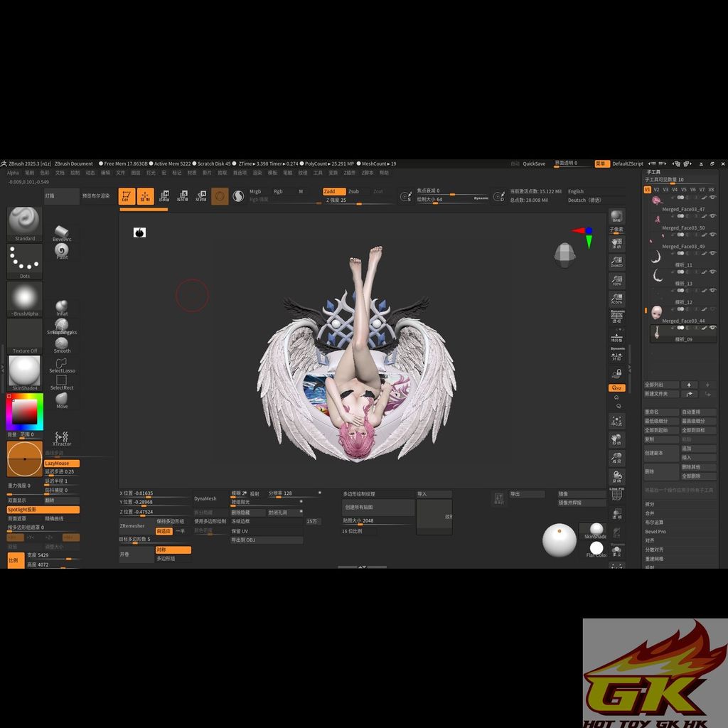Click the BPR render icon
Screen dimensions: 728x728
coord(616,216)
